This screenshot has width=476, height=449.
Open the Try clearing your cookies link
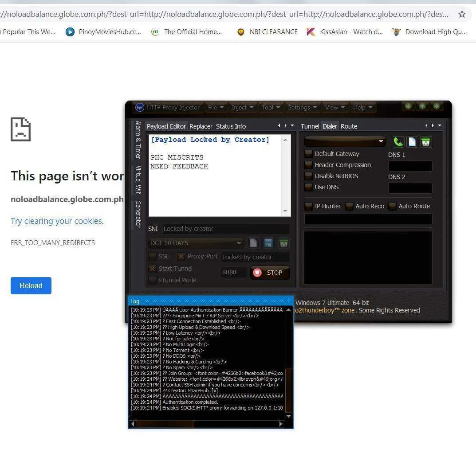(x=57, y=221)
